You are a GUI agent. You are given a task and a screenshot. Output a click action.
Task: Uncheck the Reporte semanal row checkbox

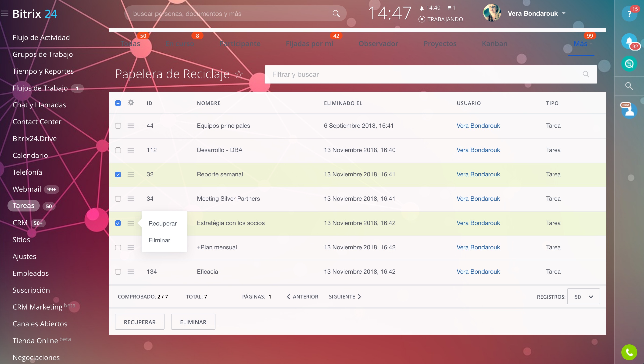tap(118, 175)
